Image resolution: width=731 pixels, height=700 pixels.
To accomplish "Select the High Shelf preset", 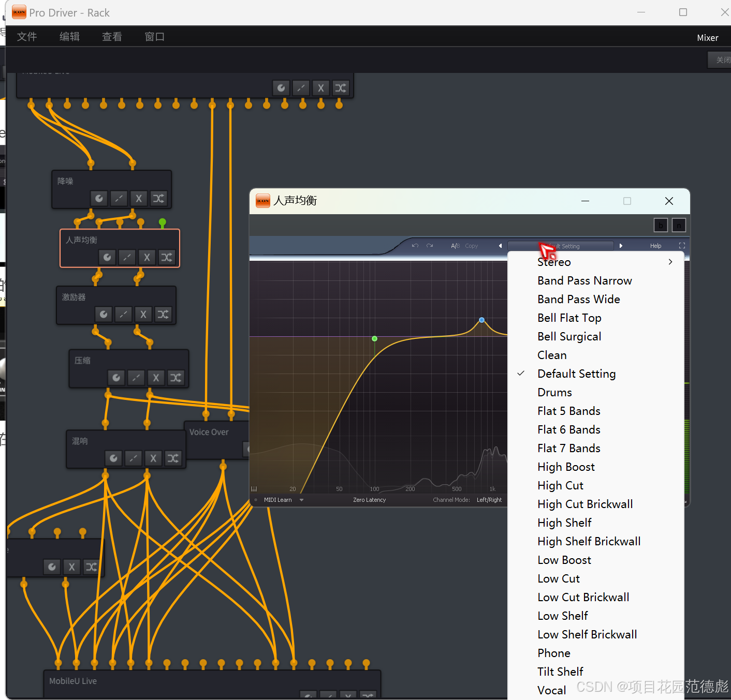I will click(596, 523).
